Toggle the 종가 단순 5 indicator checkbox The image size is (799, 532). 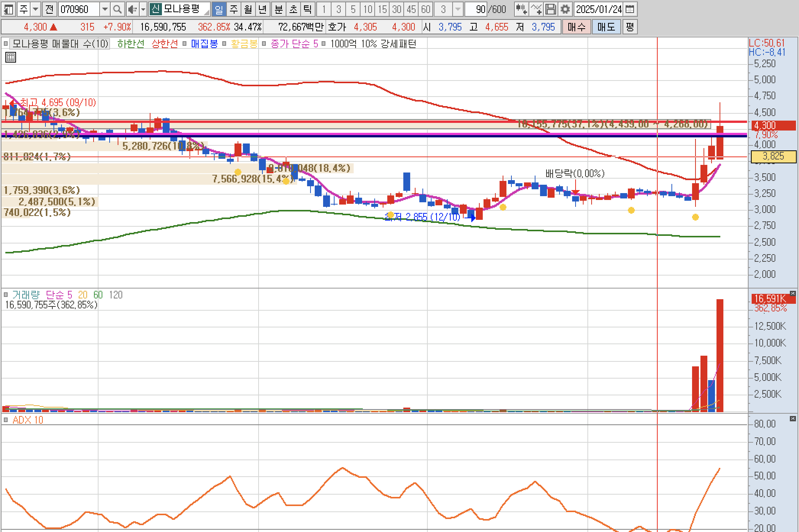tap(264, 44)
